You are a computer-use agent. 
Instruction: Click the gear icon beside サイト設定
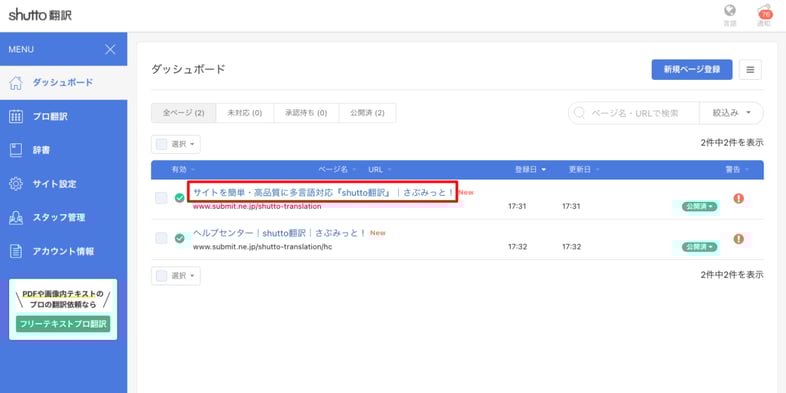(16, 183)
